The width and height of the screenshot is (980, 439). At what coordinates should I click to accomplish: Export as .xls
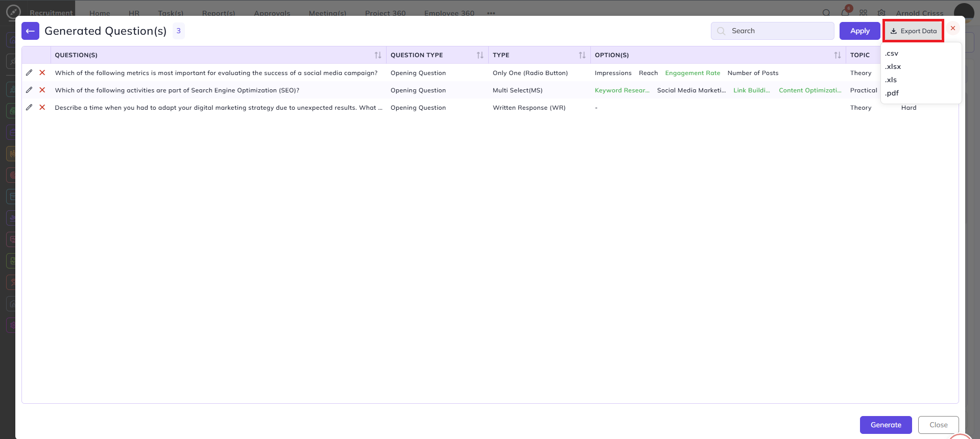[891, 80]
